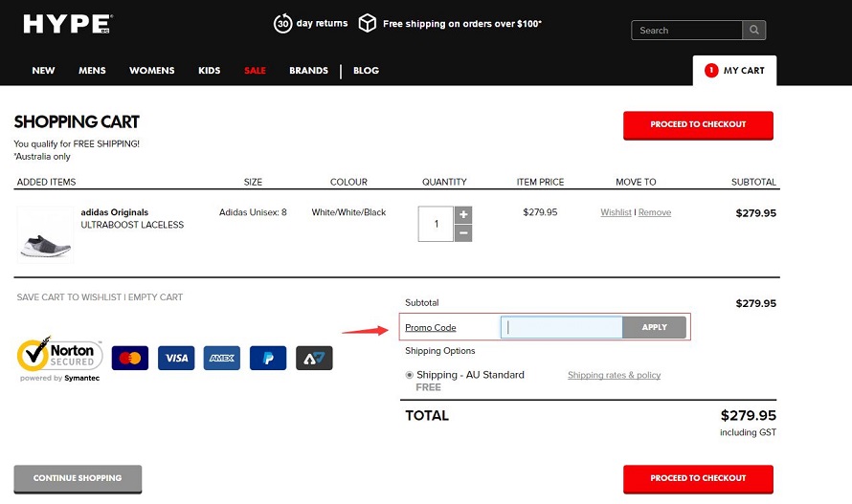Click the Promo Code link

coord(431,327)
